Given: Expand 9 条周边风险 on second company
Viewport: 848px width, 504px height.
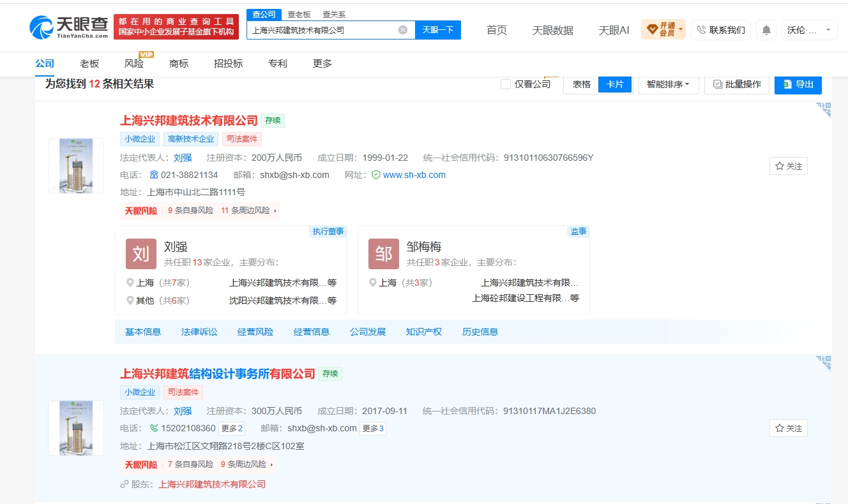Looking at the screenshot, I should tap(246, 464).
